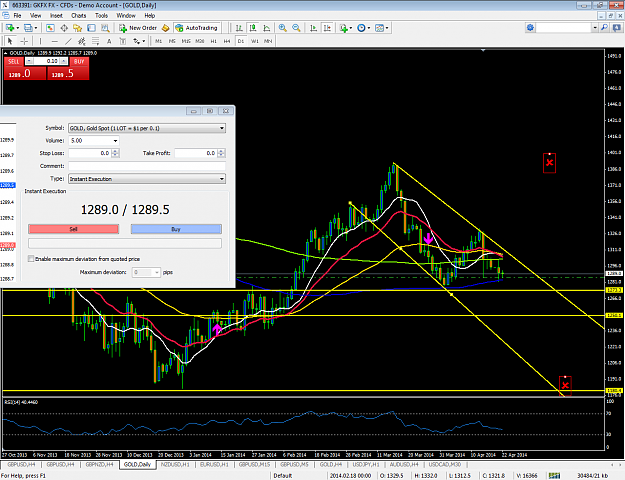Switch to MN timeframe
Image resolution: width=625 pixels, height=480 pixels.
click(x=268, y=41)
